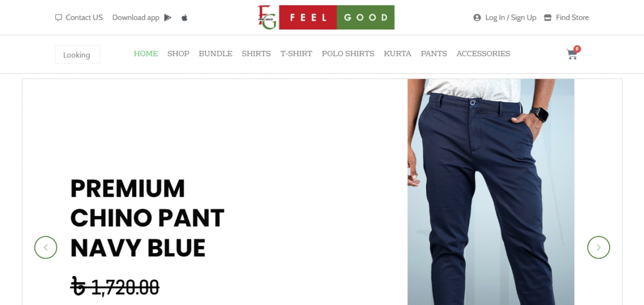The image size is (644, 305).
Task: Go to next slide with right arrow
Action: coord(598,247)
